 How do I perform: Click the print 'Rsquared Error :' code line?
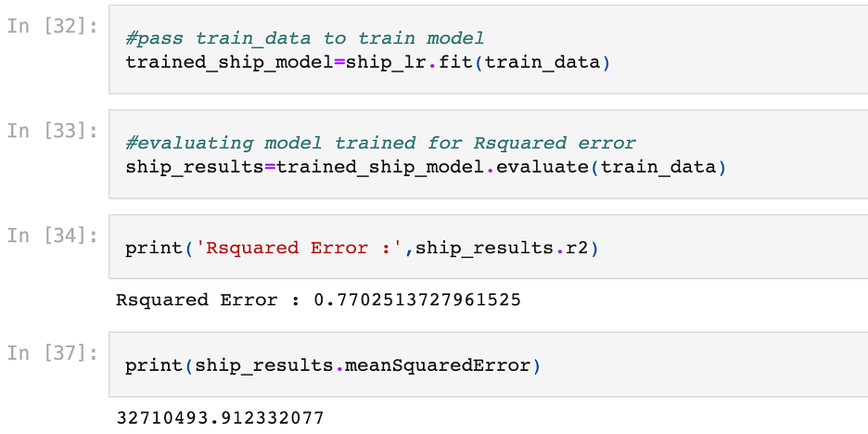pos(362,248)
